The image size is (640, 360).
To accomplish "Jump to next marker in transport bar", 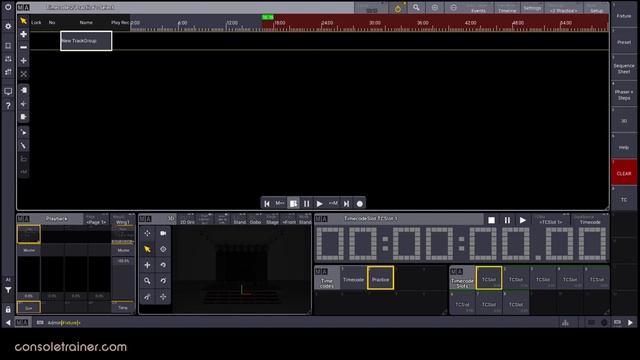I will [x=333, y=203].
